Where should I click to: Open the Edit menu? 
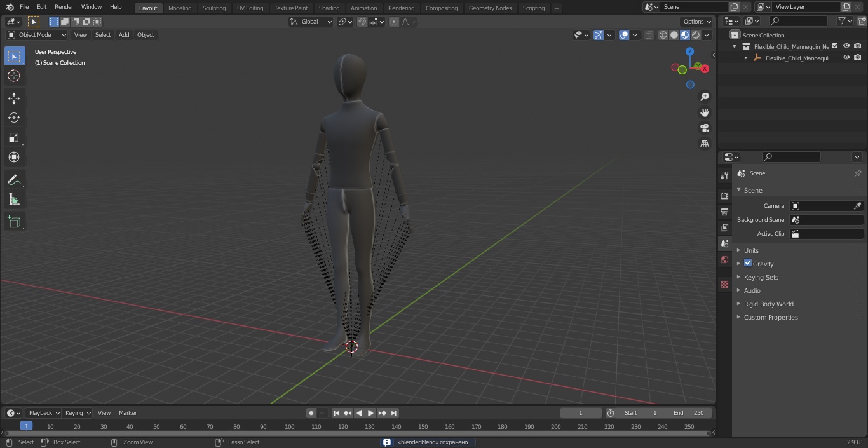41,7
